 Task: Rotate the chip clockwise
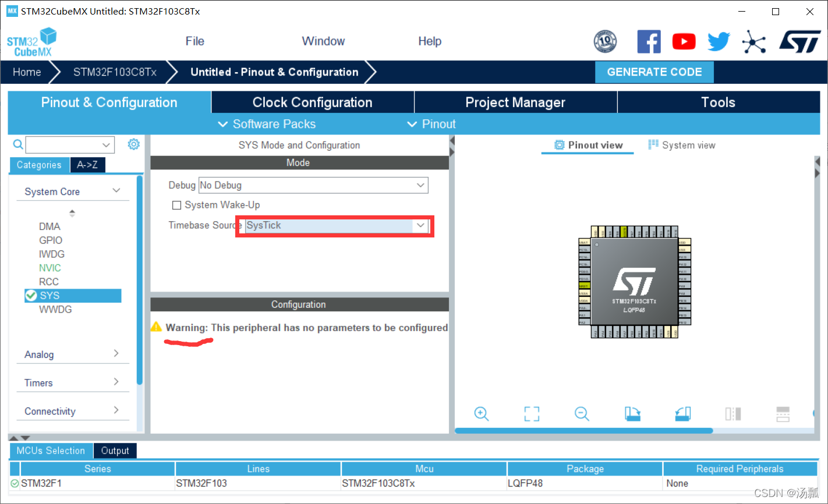click(632, 414)
